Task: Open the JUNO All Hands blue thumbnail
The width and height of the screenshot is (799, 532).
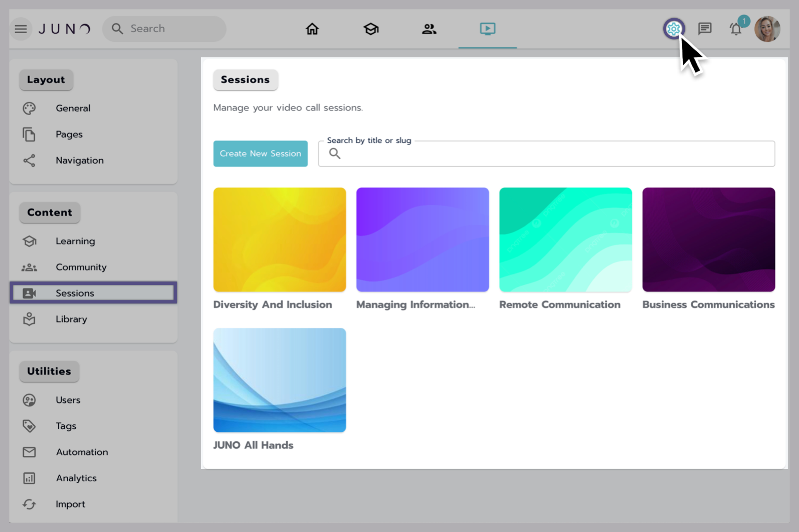Action: [280, 380]
